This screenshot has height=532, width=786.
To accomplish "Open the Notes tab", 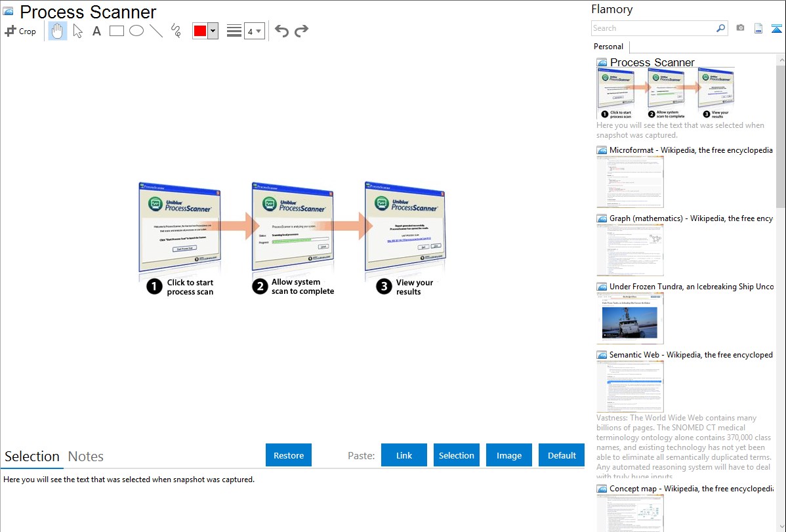I will 86,457.
